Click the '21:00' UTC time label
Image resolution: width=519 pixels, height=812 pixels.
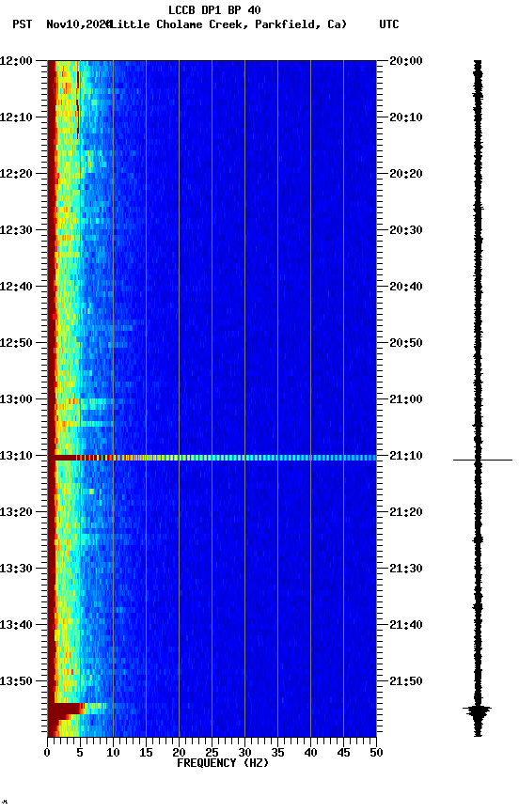pyautogui.click(x=406, y=399)
